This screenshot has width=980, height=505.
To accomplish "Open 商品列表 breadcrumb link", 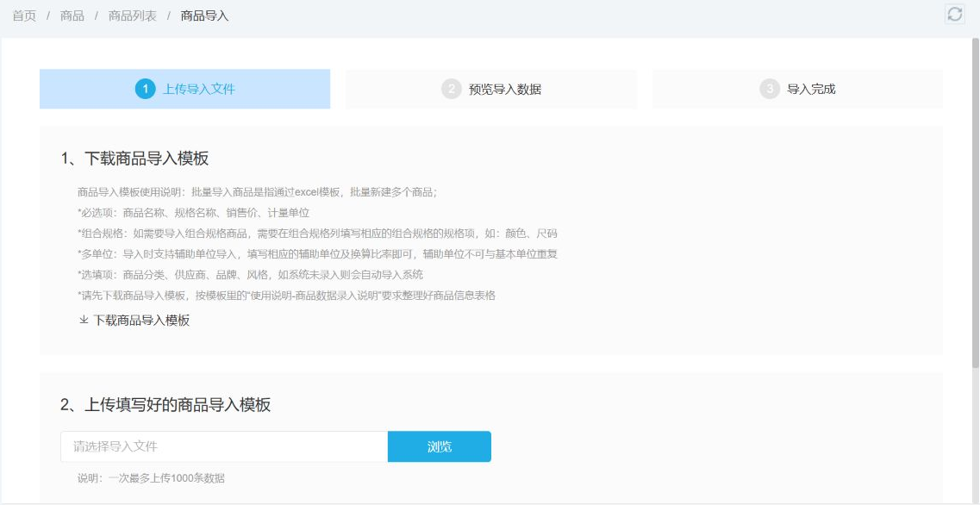I will pos(133,16).
